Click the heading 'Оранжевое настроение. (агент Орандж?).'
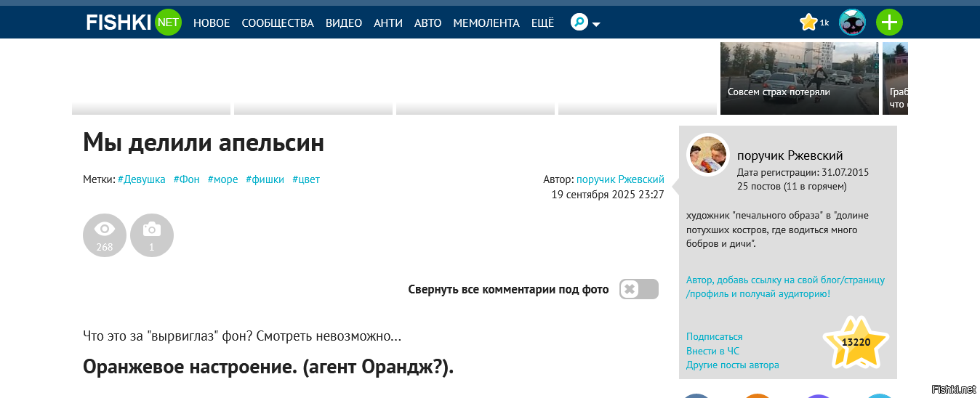Screen dimensions: 980x398 point(268,367)
